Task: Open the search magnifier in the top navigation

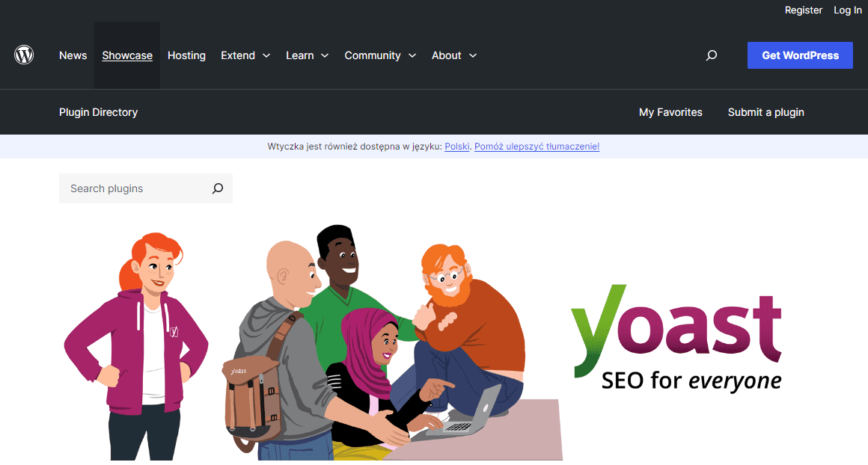Action: click(x=711, y=55)
